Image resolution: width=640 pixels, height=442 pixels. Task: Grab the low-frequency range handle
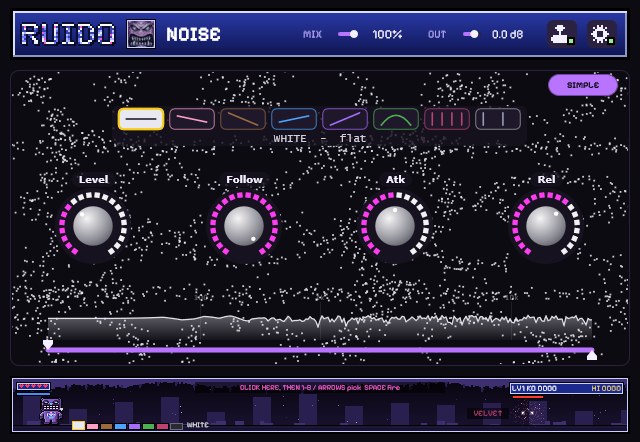pos(48,344)
